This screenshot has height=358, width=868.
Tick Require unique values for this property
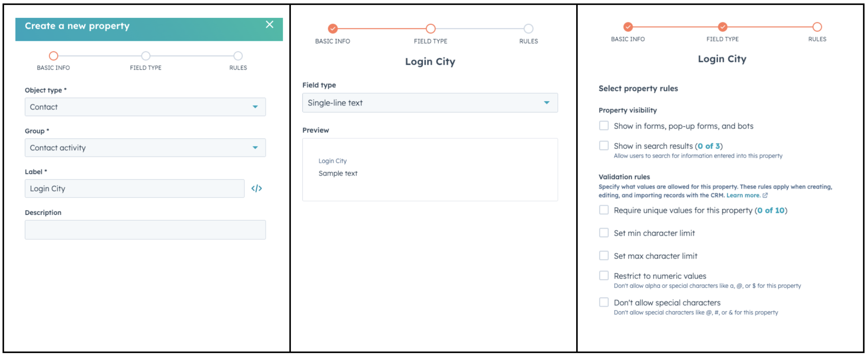tap(603, 210)
